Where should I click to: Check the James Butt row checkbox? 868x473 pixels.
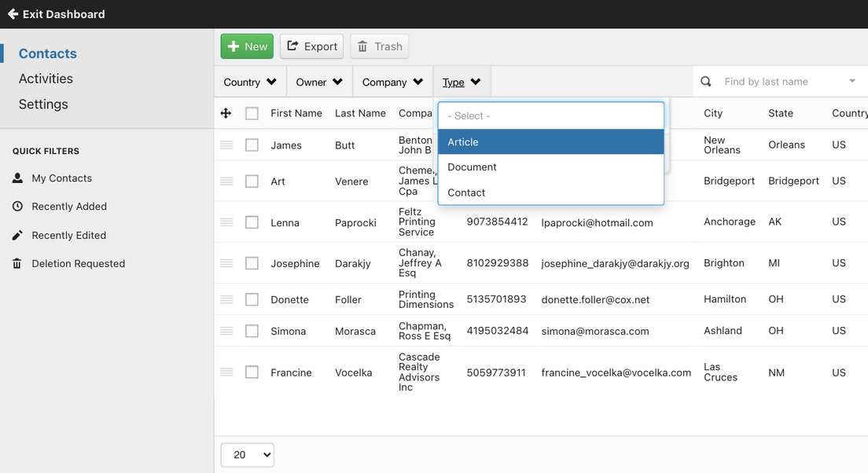click(x=252, y=145)
